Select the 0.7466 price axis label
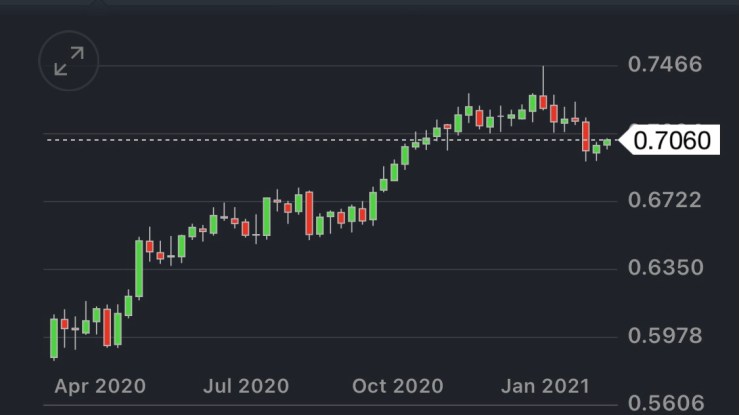The image size is (739, 415). pyautogui.click(x=665, y=65)
